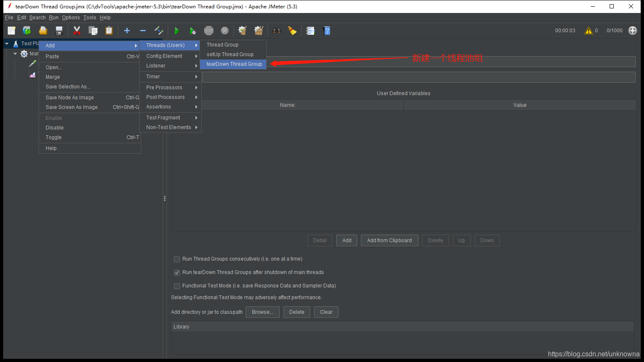Click the Clear classpath button

pos(326,312)
